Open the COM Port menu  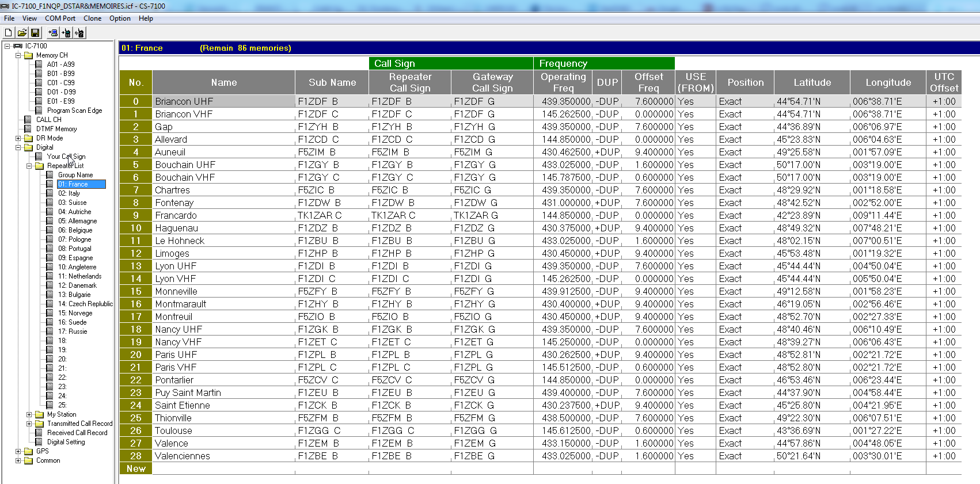point(60,18)
